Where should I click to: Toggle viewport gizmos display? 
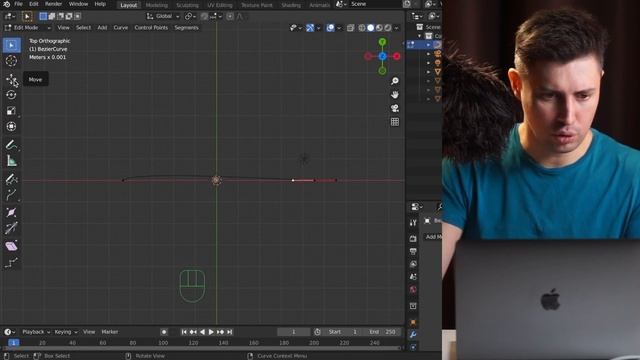click(310, 28)
